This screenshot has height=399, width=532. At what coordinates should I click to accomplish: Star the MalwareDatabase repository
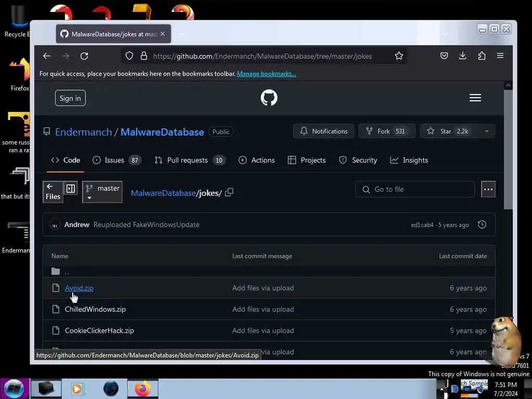(x=449, y=131)
